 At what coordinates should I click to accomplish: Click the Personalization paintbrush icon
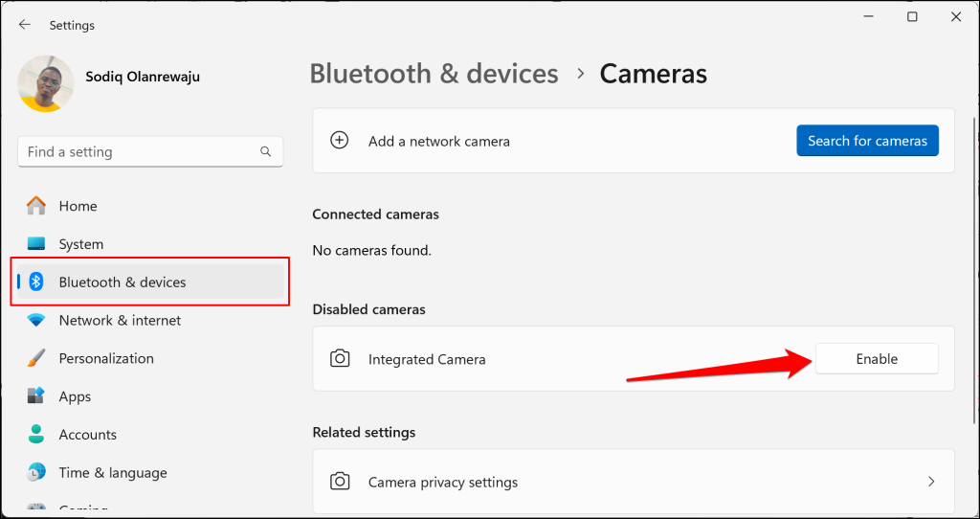36,358
